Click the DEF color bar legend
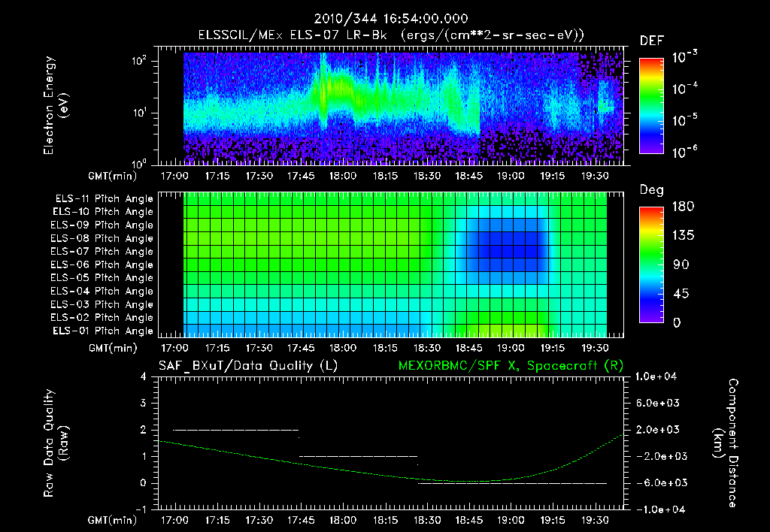The image size is (770, 532). click(x=652, y=106)
